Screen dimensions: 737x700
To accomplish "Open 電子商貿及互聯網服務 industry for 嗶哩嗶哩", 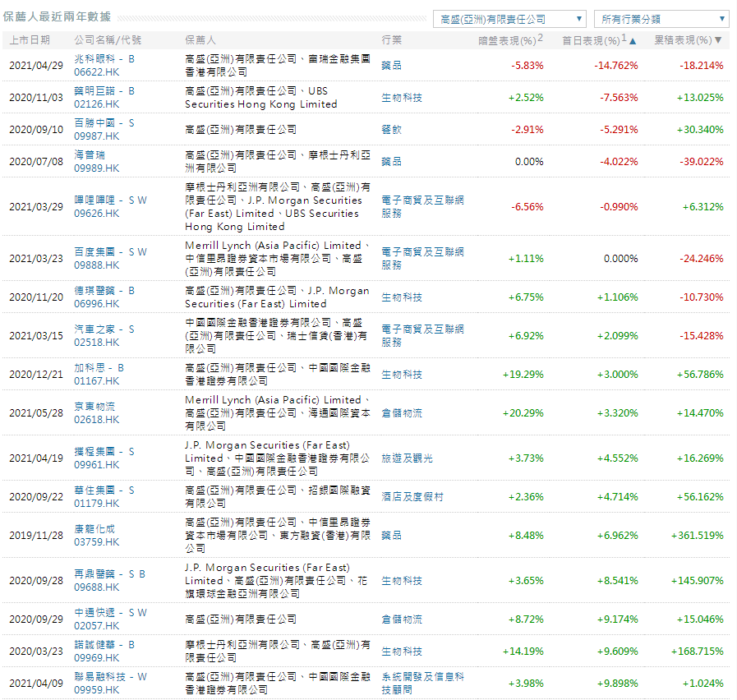I will pos(422,206).
